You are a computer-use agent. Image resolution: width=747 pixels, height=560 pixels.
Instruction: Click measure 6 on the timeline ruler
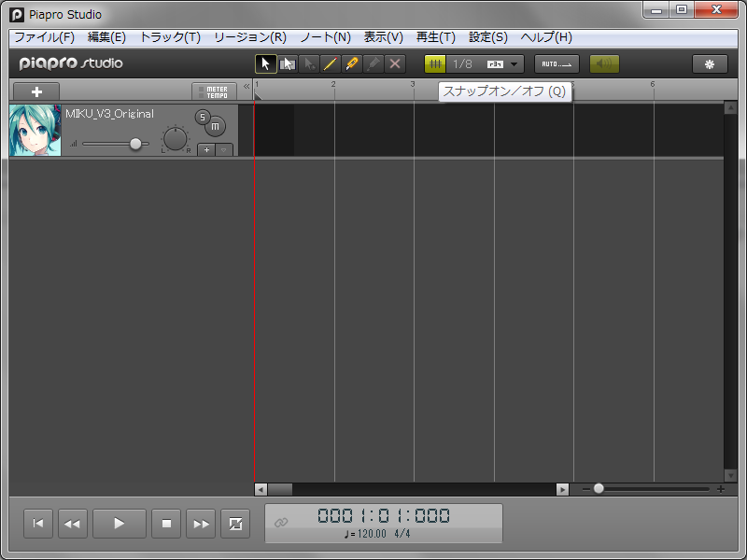[653, 84]
